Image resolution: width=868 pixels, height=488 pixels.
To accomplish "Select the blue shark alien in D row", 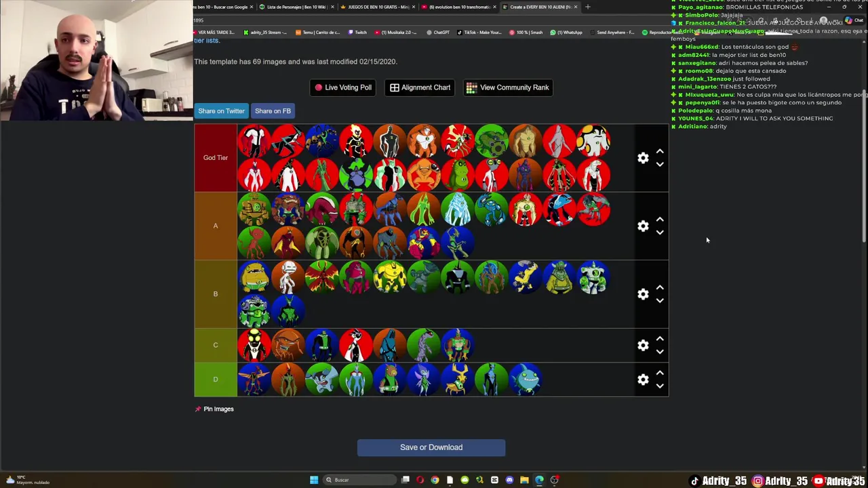I will point(526,380).
